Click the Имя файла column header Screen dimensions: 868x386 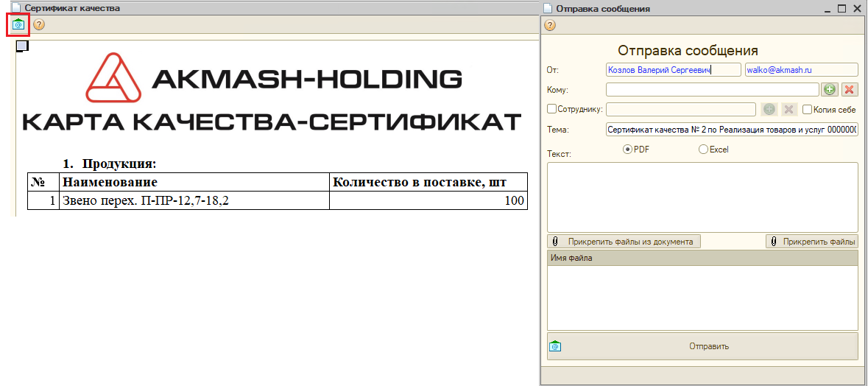pyautogui.click(x=702, y=258)
